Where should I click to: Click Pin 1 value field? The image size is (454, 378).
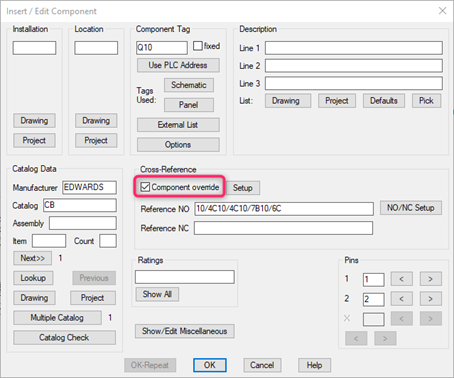point(374,279)
